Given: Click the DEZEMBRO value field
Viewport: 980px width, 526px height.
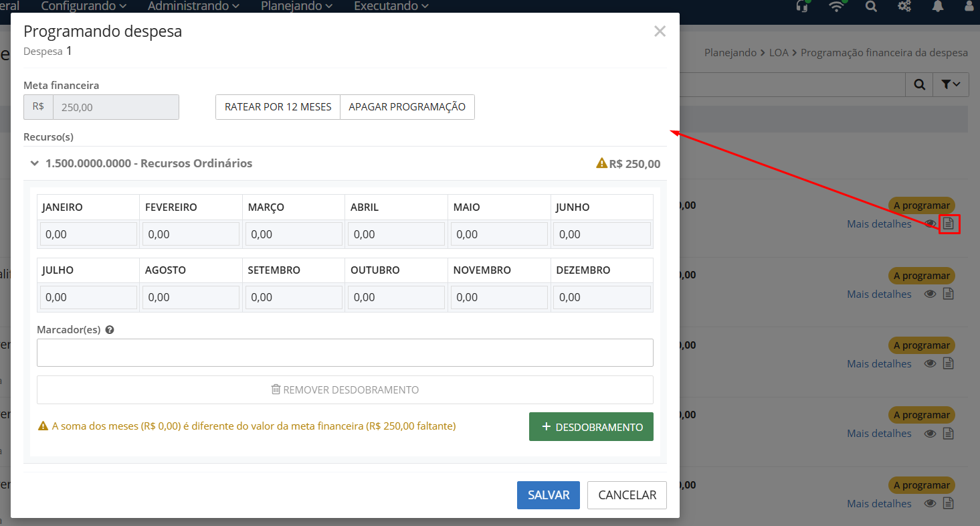Looking at the screenshot, I should coord(602,297).
